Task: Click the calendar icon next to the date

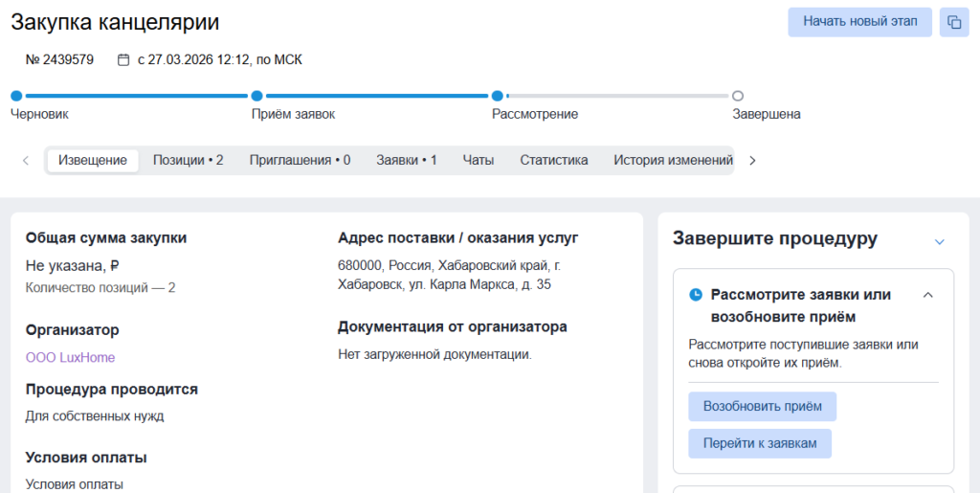Action: pyautogui.click(x=123, y=60)
